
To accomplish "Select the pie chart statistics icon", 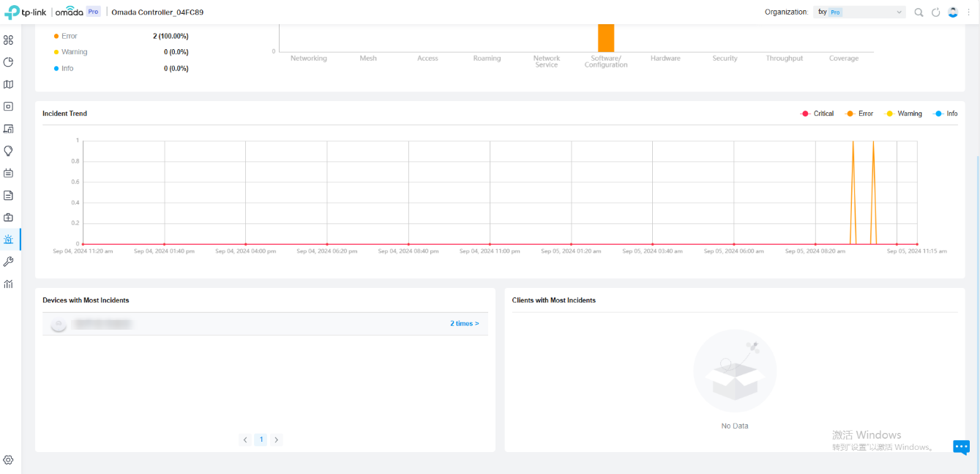I will pyautogui.click(x=9, y=62).
